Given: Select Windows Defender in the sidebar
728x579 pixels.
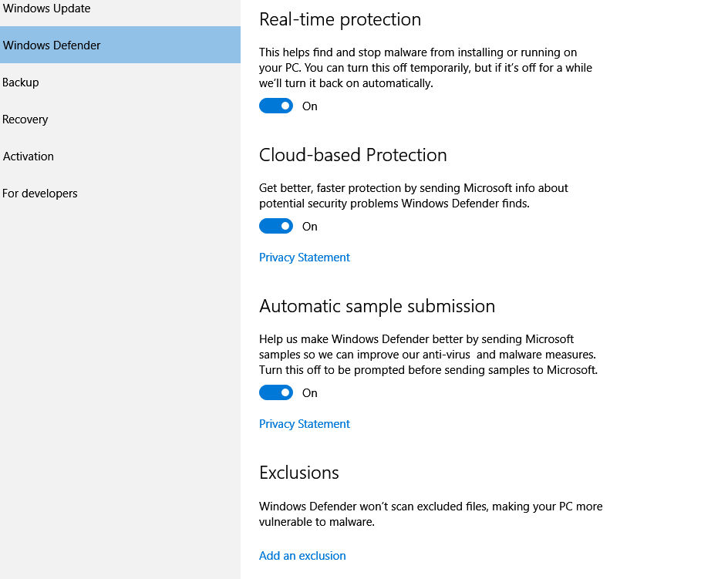Looking at the screenshot, I should (x=120, y=45).
